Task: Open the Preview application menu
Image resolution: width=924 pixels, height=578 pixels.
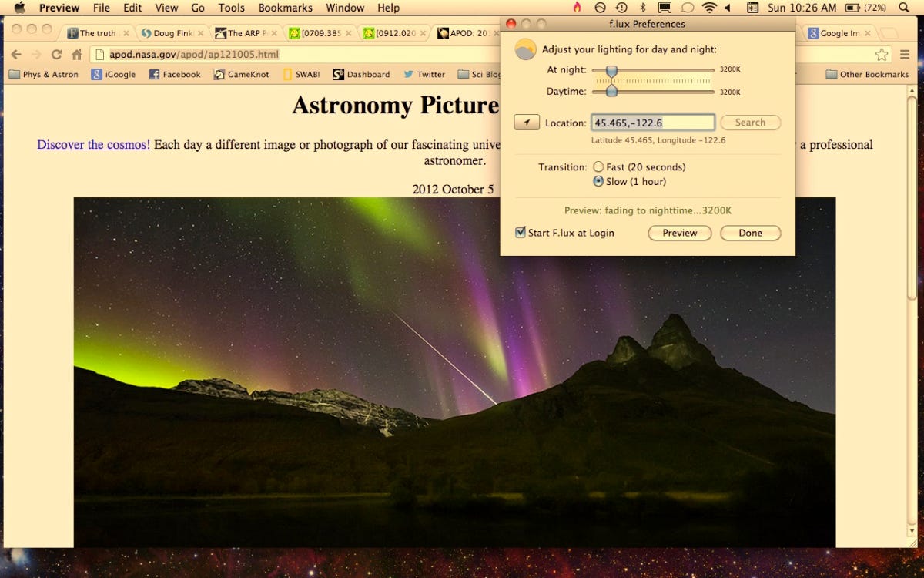Action: 59,8
